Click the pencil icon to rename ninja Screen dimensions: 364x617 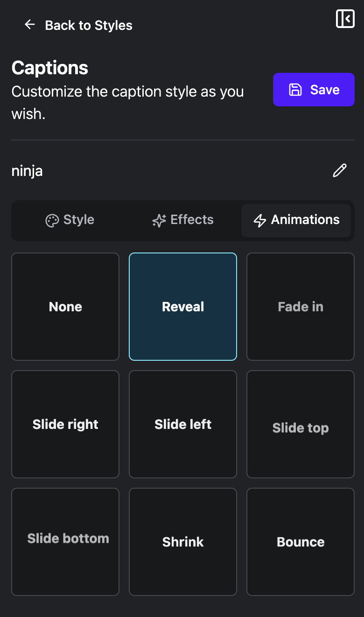coord(340,170)
